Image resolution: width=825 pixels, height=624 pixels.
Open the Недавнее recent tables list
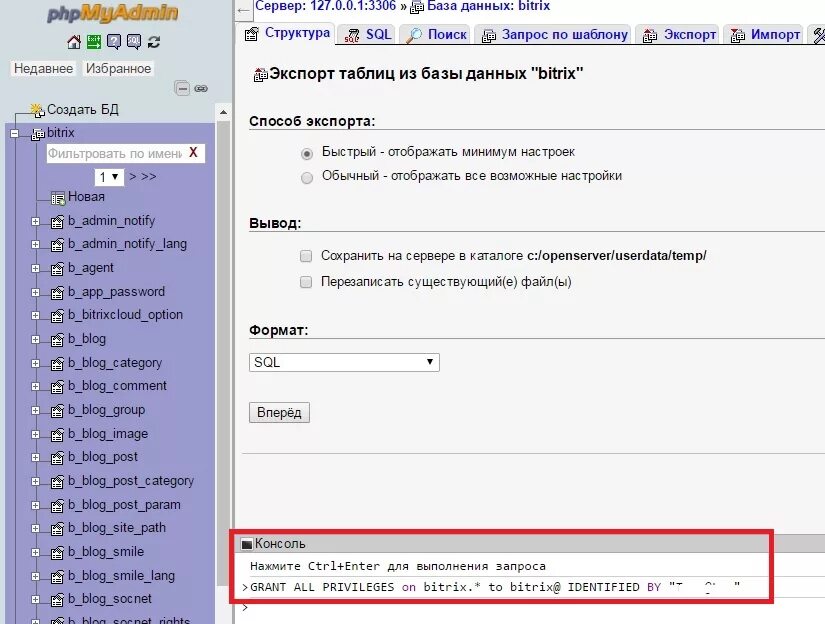pos(43,68)
